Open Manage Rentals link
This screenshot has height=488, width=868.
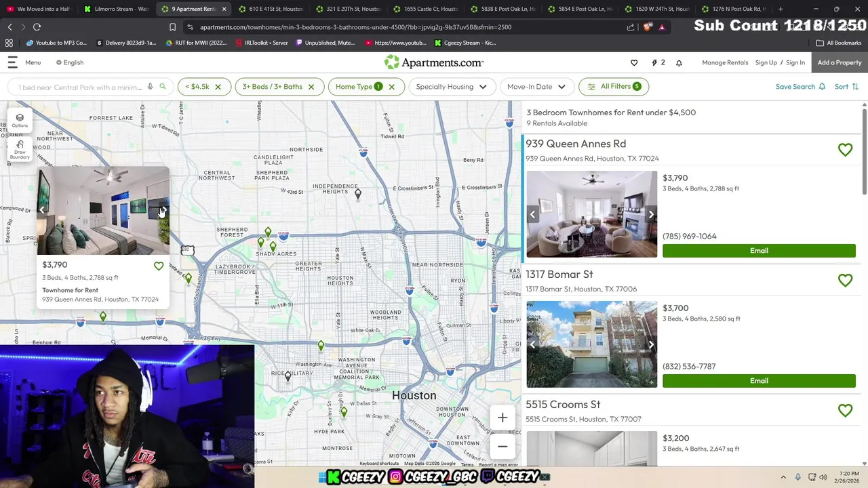725,62
